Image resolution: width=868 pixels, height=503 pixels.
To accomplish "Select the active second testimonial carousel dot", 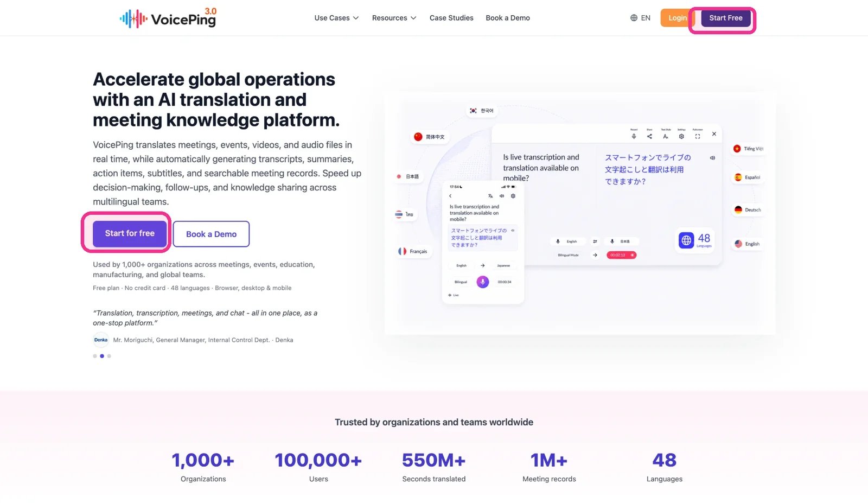I will [x=102, y=356].
